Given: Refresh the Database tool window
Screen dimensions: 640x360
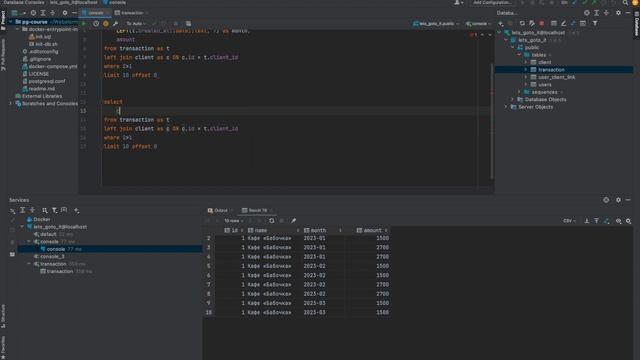Looking at the screenshot, I should pos(522,24).
